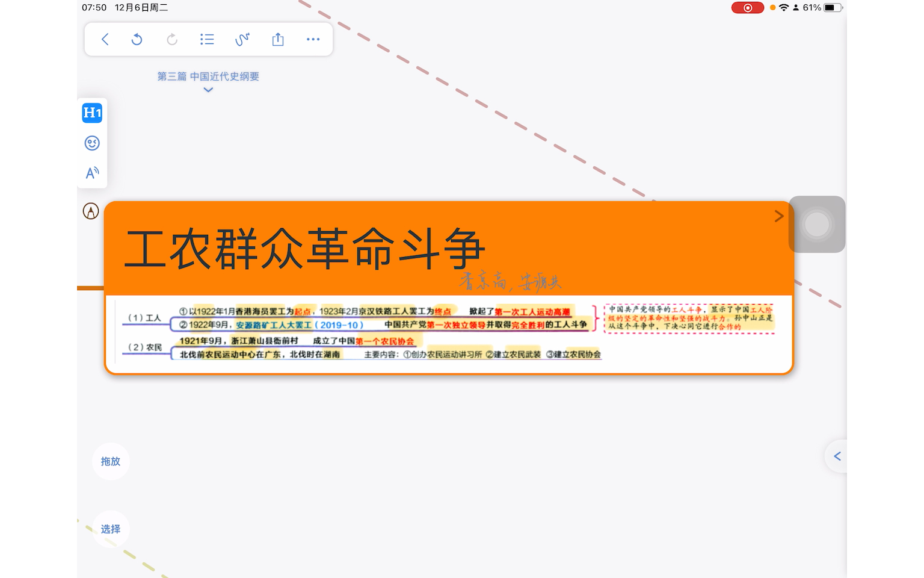Open the share export menu
Screen dimensions: 924x578
click(278, 40)
